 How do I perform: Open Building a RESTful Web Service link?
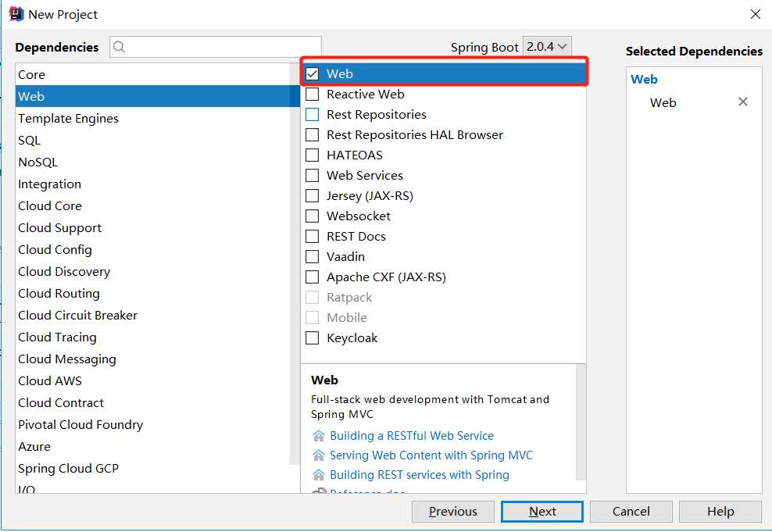[412, 436]
